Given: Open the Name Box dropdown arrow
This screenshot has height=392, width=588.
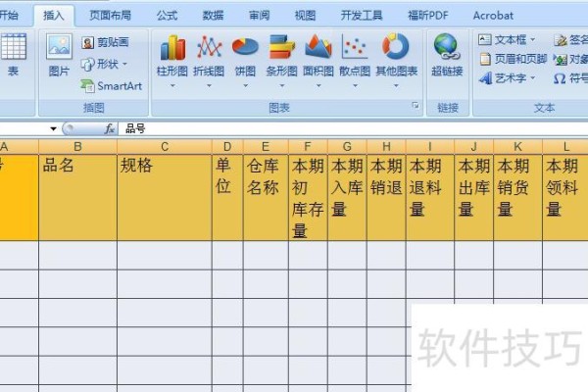Looking at the screenshot, I should pyautogui.click(x=53, y=129).
